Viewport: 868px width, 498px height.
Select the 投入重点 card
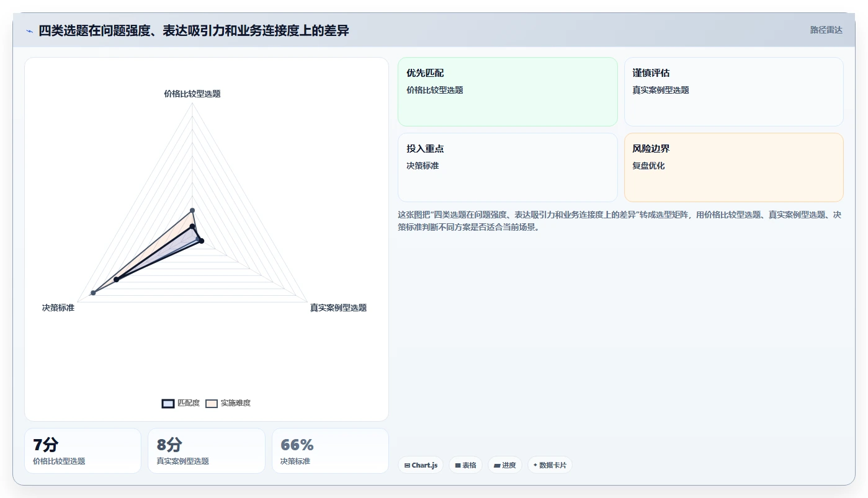[508, 167]
